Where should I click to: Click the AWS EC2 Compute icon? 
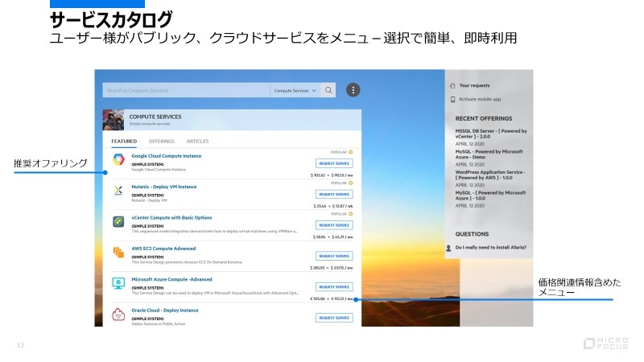point(118,253)
